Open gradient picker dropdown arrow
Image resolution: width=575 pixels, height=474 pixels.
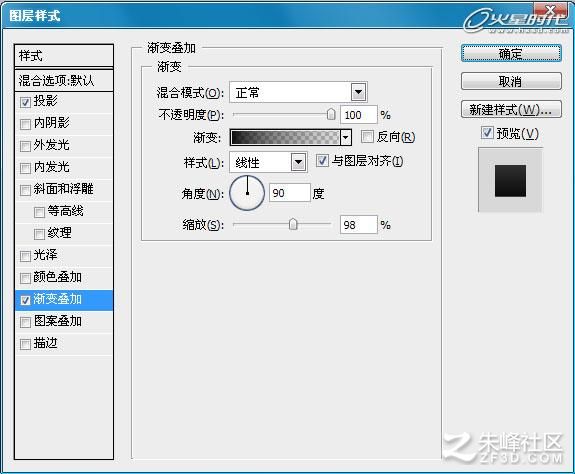point(345,138)
